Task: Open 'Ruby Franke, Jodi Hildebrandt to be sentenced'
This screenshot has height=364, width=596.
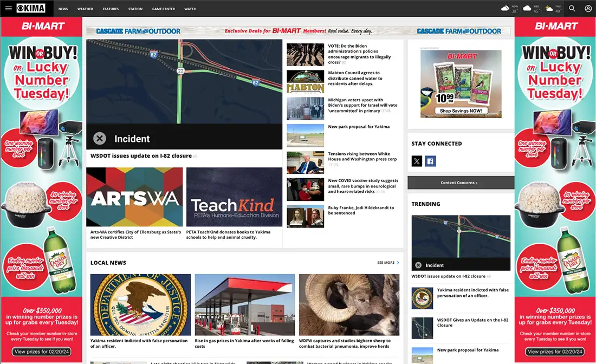Action: (x=361, y=210)
